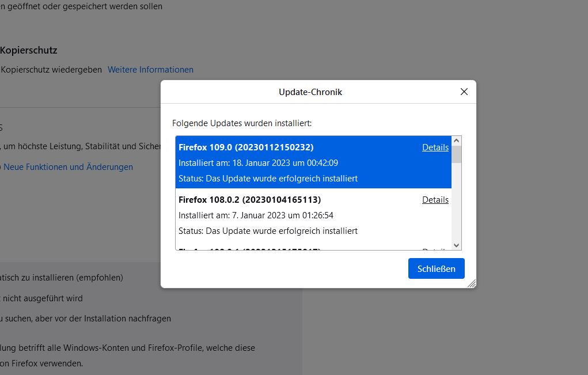The width and height of the screenshot is (588, 375).
Task: Click the dialog resize grip corner
Action: pos(472,283)
